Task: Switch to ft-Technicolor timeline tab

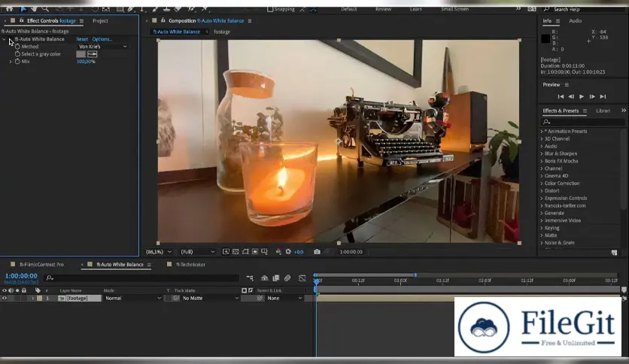Action: [x=191, y=265]
